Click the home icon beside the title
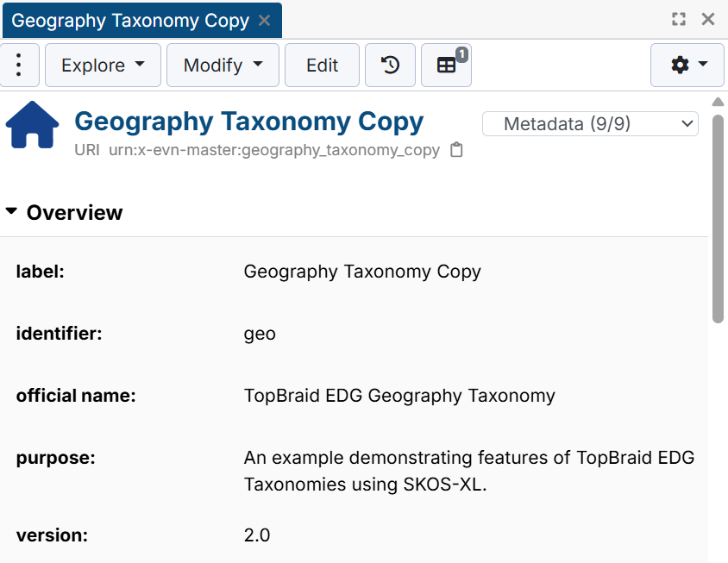Viewport: 728px width, 563px height. pyautogui.click(x=32, y=124)
